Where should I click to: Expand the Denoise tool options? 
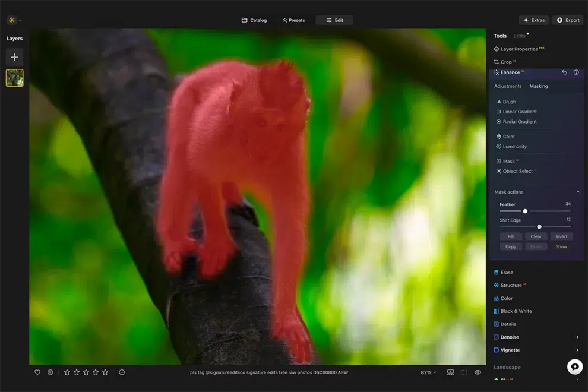point(577,337)
